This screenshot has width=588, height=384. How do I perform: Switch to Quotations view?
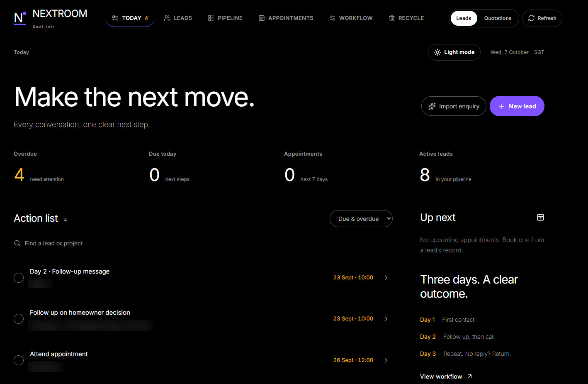coord(498,18)
